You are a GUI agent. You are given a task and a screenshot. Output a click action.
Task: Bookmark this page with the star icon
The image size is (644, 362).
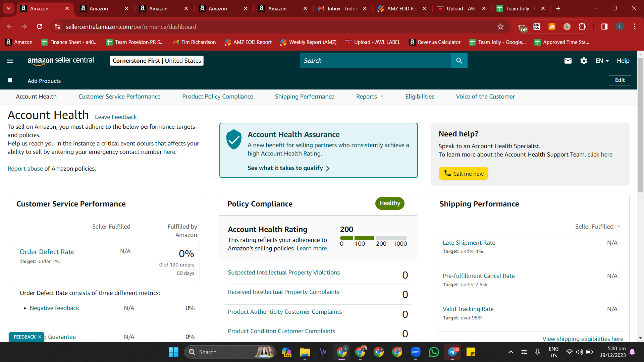pyautogui.click(x=500, y=27)
